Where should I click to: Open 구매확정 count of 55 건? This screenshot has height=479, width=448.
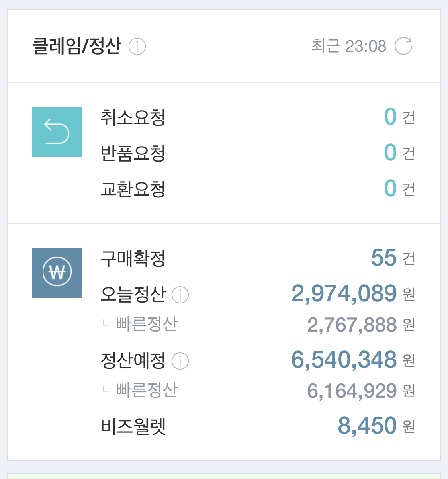click(x=393, y=258)
